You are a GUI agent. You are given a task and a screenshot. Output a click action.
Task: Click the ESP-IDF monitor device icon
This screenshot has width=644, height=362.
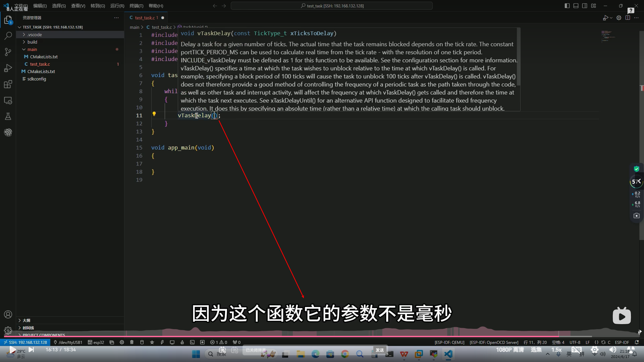click(172, 342)
